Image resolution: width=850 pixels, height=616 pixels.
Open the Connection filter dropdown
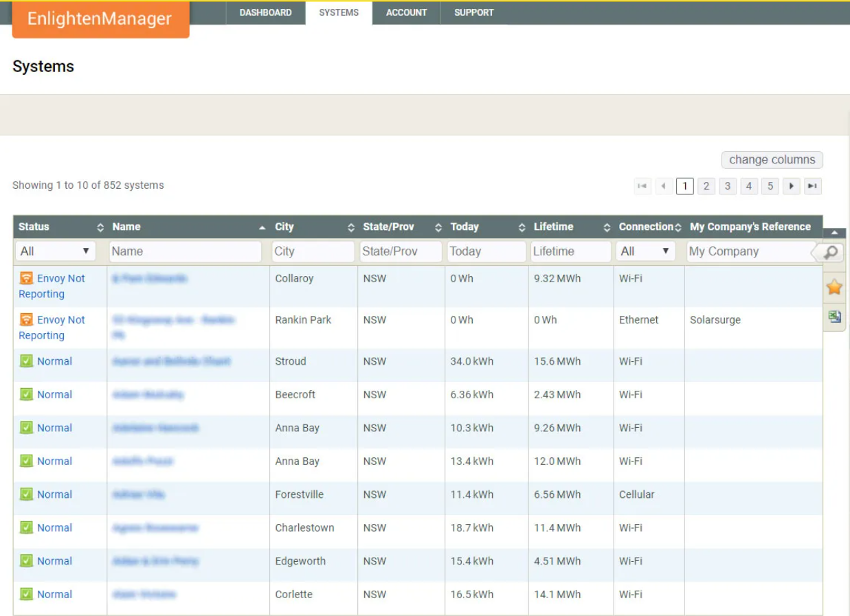coord(645,251)
